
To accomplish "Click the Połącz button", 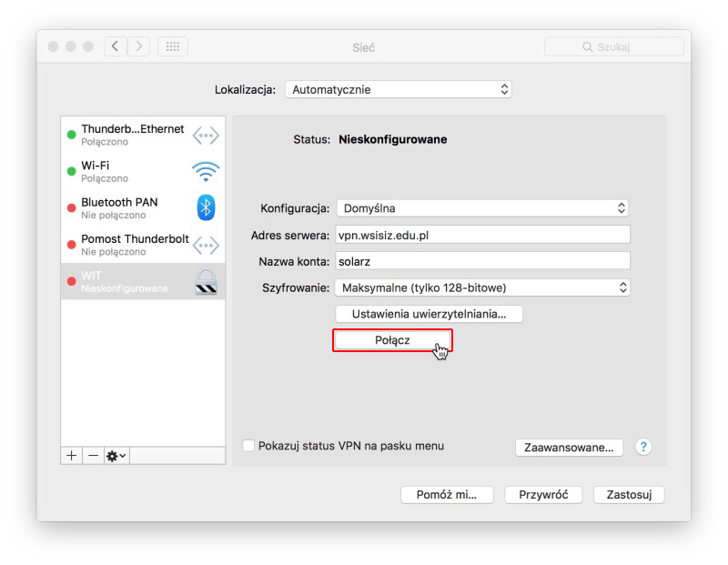I will coord(392,340).
